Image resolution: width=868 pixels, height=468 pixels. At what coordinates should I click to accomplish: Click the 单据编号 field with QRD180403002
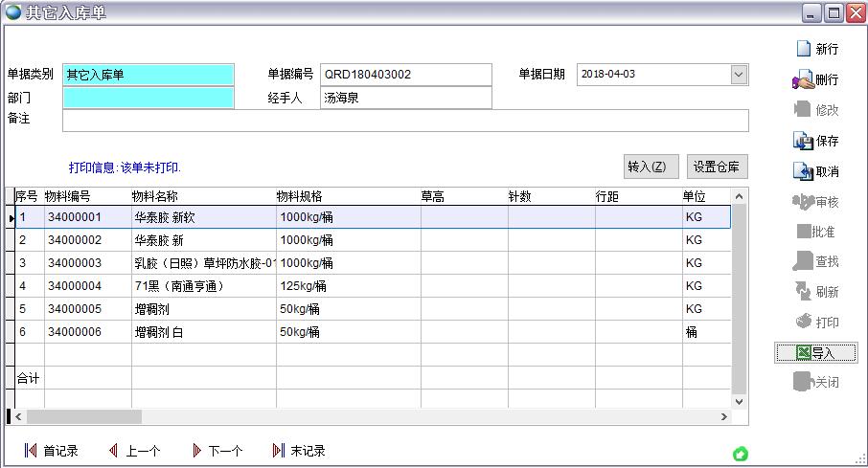pos(405,74)
